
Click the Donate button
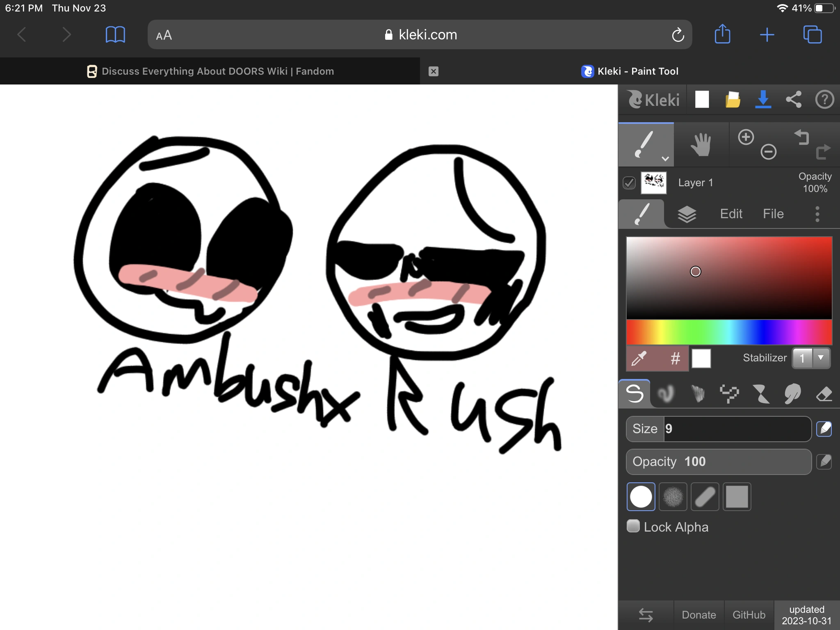698,614
